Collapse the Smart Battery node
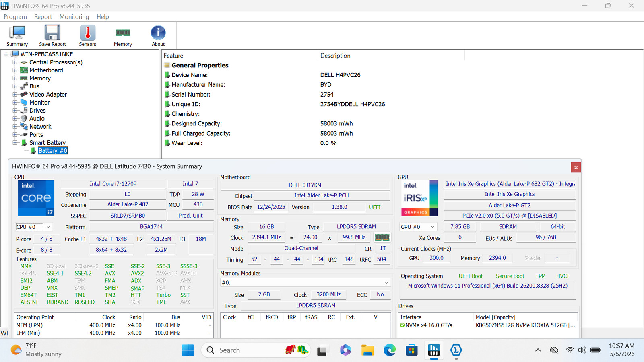 pyautogui.click(x=15, y=143)
